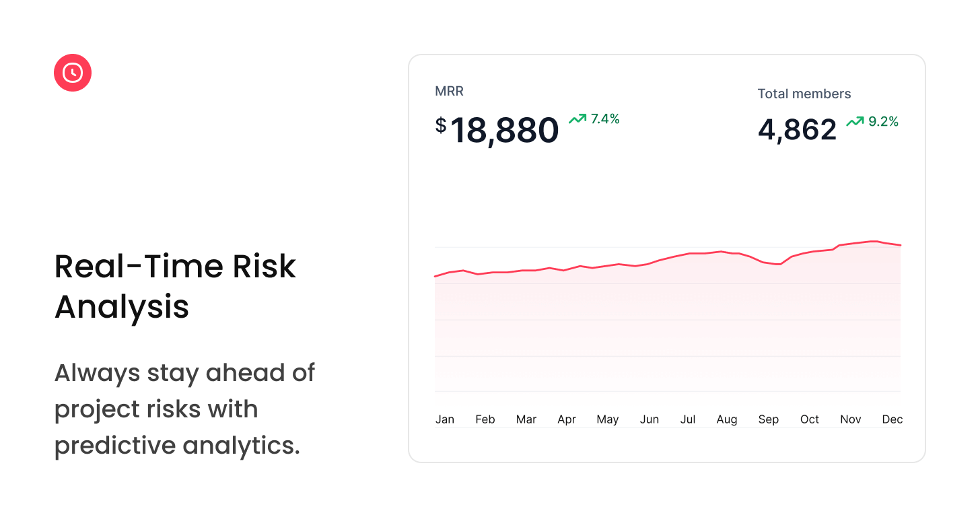Click the Aug month label
The width and height of the screenshot is (980, 517).
tap(727, 419)
